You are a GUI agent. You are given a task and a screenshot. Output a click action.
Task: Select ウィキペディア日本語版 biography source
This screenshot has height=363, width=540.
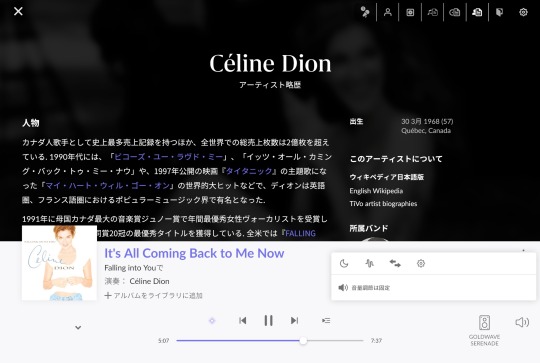click(387, 177)
